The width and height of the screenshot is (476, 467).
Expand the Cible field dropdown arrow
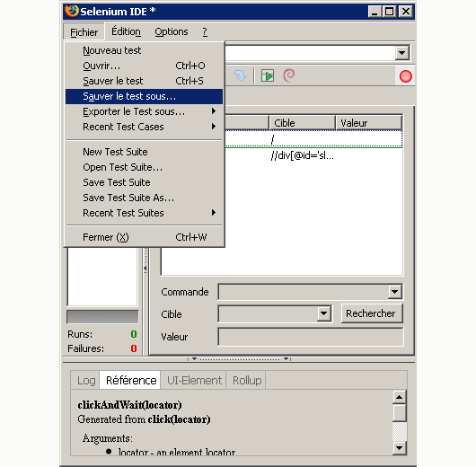tap(323, 313)
